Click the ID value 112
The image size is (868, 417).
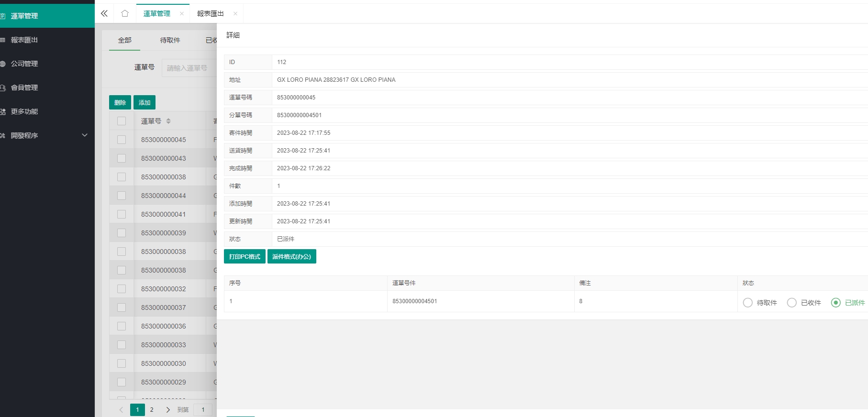coord(282,62)
